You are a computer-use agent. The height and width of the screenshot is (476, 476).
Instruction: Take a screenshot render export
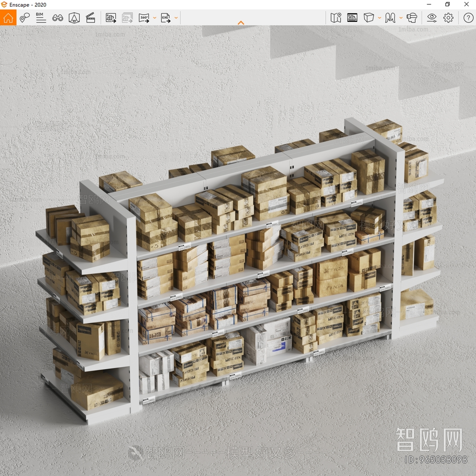click(x=111, y=18)
